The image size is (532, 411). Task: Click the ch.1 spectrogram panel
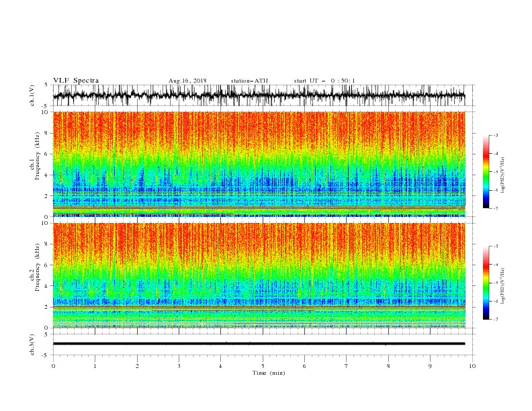[x=259, y=164]
